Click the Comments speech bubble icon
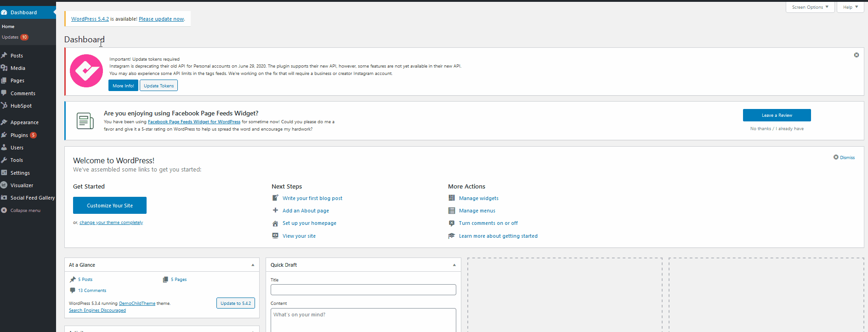The image size is (868, 332). (x=4, y=93)
